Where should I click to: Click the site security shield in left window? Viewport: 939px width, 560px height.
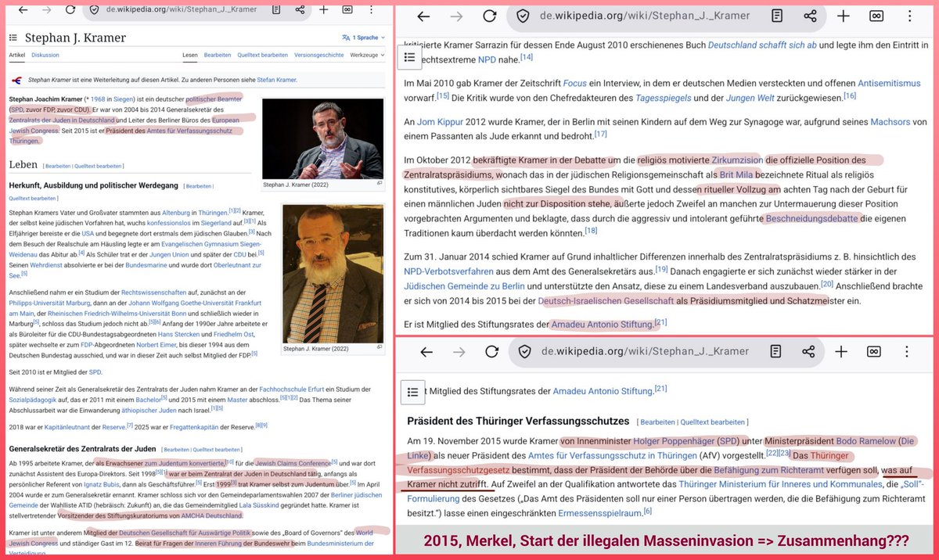coord(95,10)
